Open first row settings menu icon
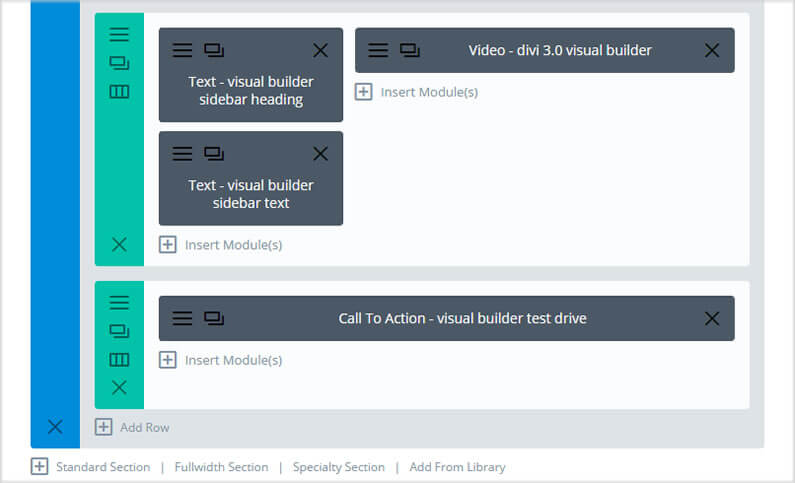Screen dimensions: 795x483 coord(119,34)
